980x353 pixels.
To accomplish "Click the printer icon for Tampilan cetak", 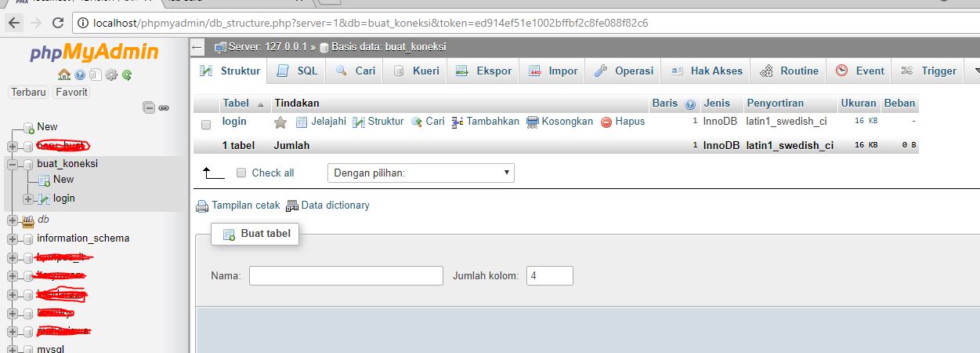I will (x=202, y=206).
